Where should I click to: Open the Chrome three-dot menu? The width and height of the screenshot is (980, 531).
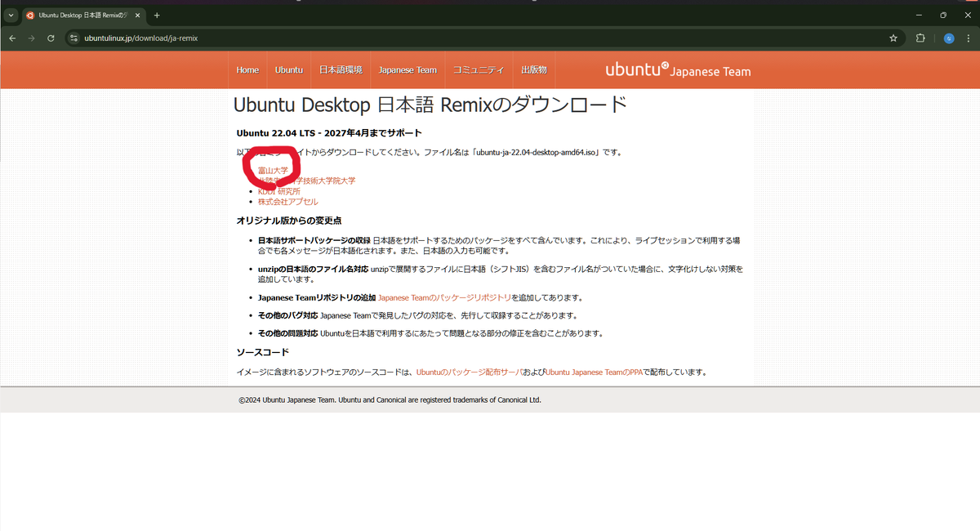968,38
